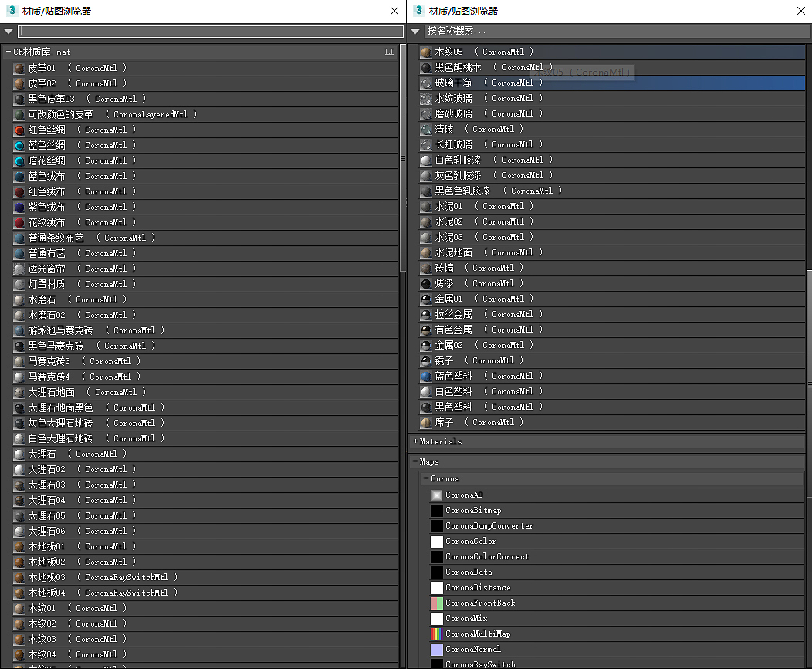The image size is (812, 669).
Task: Click the 烤漆 black sphere icon
Action: click(426, 283)
